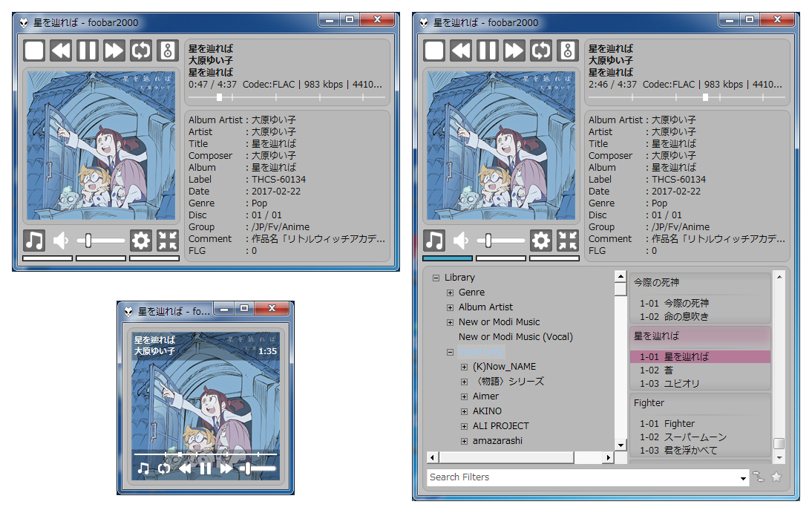
Task: Expand the ALI PROJECT artist node
Action: pyautogui.click(x=464, y=426)
